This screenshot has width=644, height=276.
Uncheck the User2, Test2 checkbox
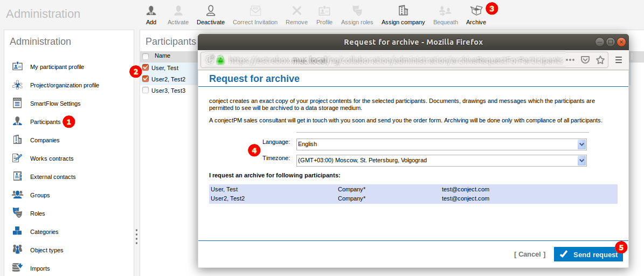[x=146, y=79]
